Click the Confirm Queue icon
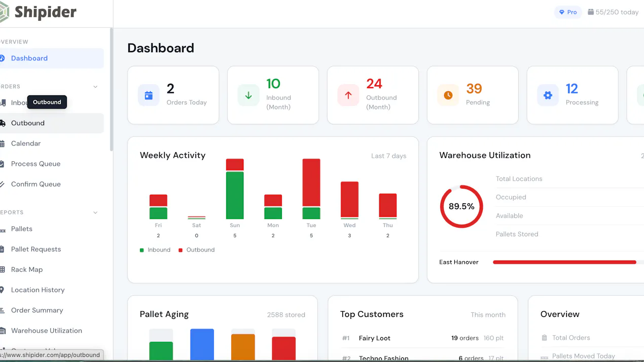Screen dimensions: 644x362 2,184
